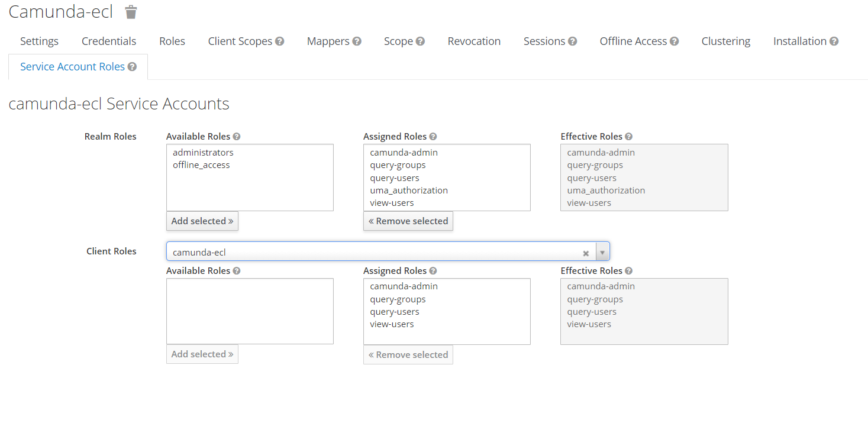Viewport: 868px width, 423px height.
Task: Click the Available Roles help icon
Action: click(236, 136)
